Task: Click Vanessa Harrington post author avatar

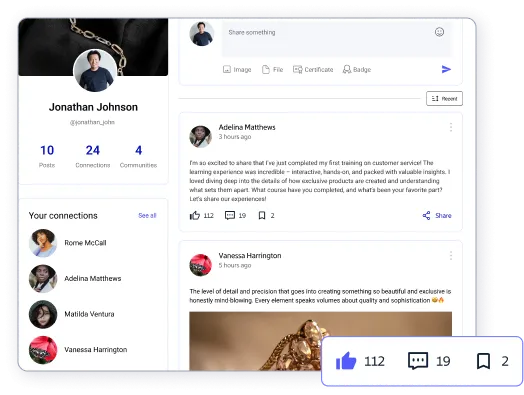Action: (x=201, y=265)
